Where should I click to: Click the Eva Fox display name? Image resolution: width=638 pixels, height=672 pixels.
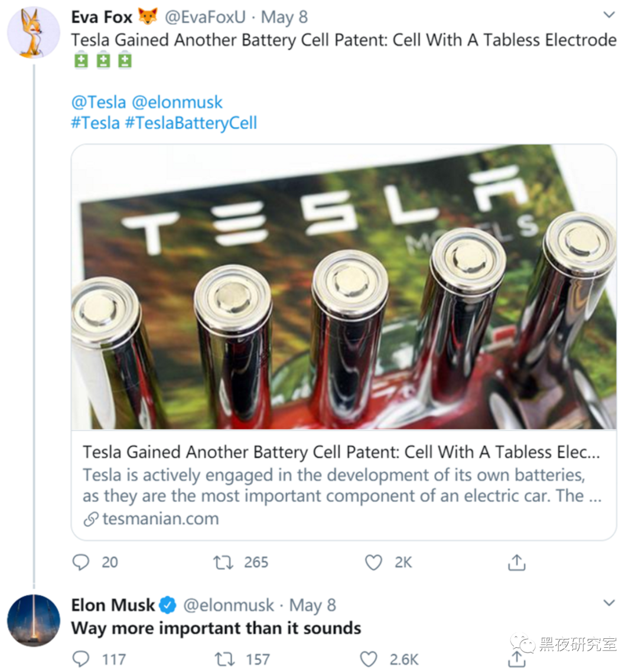click(x=102, y=17)
